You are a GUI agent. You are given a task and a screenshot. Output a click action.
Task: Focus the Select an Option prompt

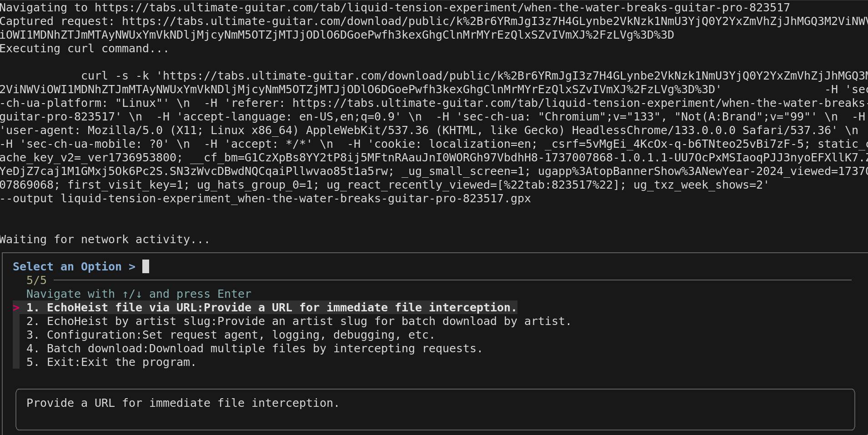(74, 267)
